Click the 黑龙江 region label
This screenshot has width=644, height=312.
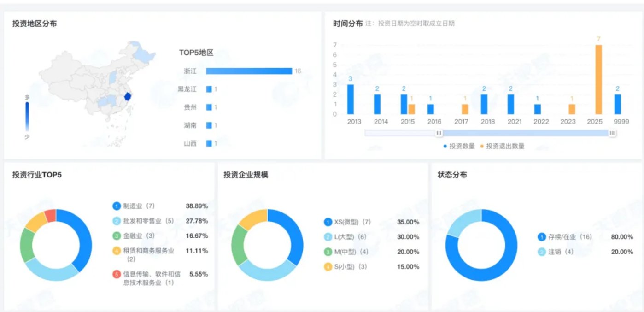click(x=187, y=89)
